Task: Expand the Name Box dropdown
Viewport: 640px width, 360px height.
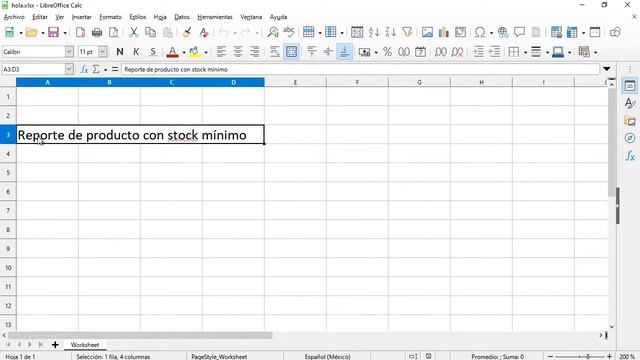Action: pyautogui.click(x=69, y=69)
